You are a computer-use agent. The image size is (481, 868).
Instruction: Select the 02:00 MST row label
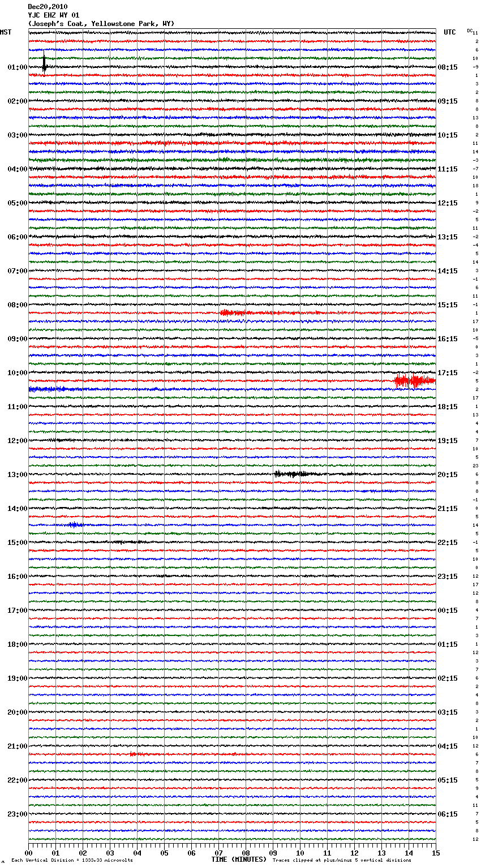pos(17,101)
